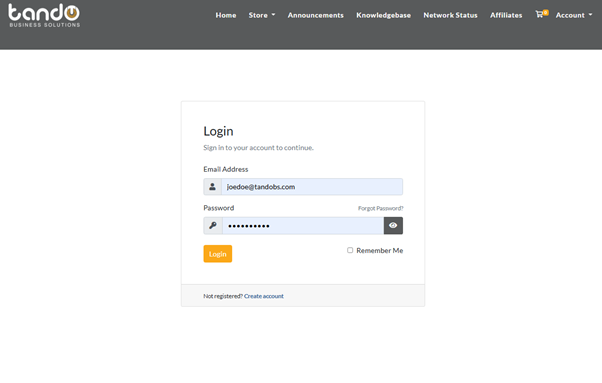Click the Remember Me label text

coord(380,251)
